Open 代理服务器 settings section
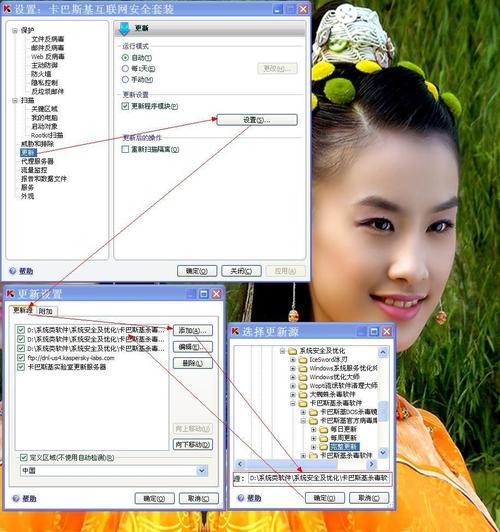Image resolution: width=500 pixels, height=532 pixels. [x=37, y=161]
